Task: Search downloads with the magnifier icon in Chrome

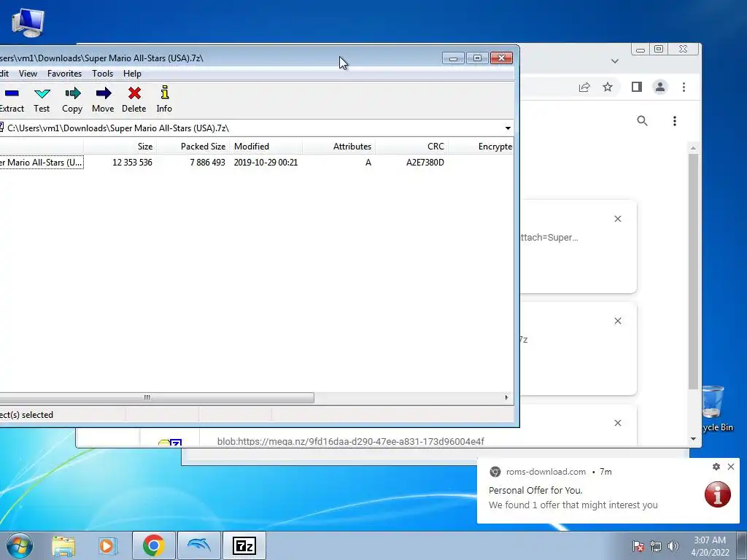Action: pos(642,121)
